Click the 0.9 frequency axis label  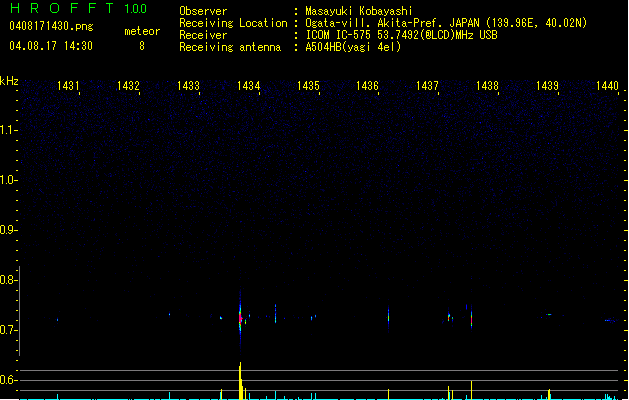[8, 230]
